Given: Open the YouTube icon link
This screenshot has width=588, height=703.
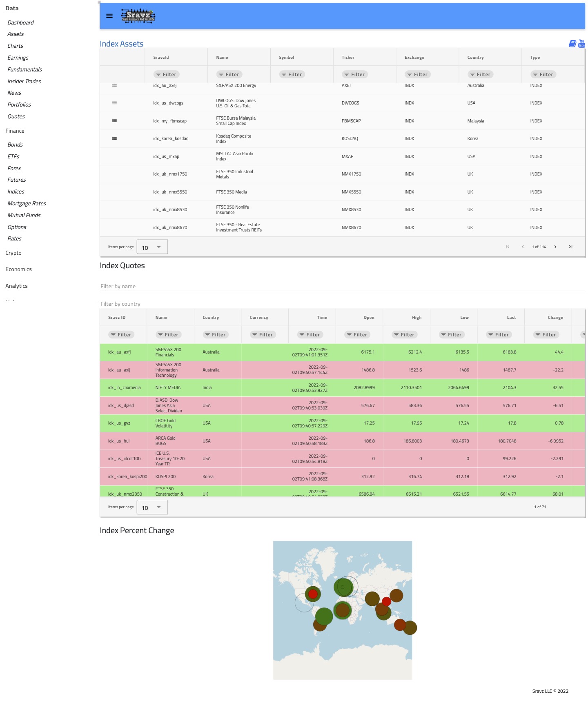Looking at the screenshot, I should [581, 43].
